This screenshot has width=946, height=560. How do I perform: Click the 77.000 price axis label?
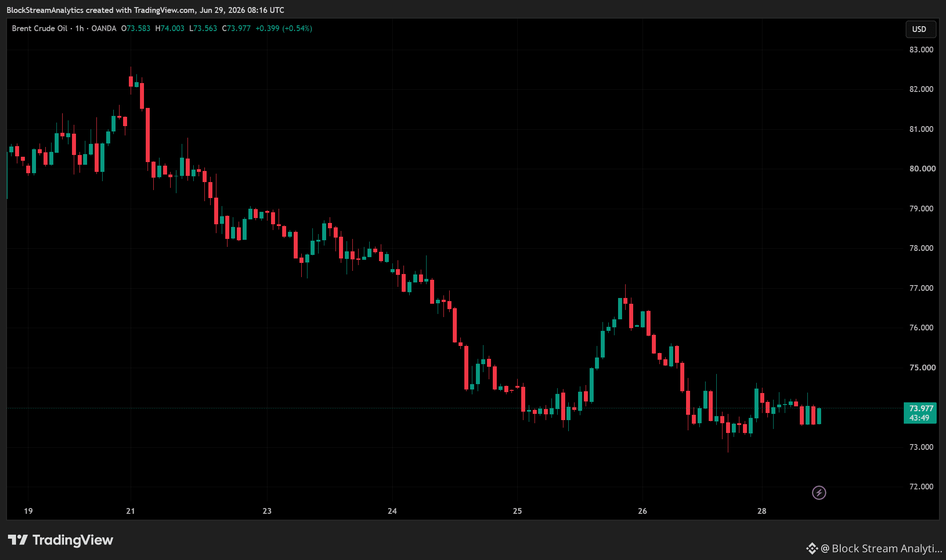pos(921,288)
